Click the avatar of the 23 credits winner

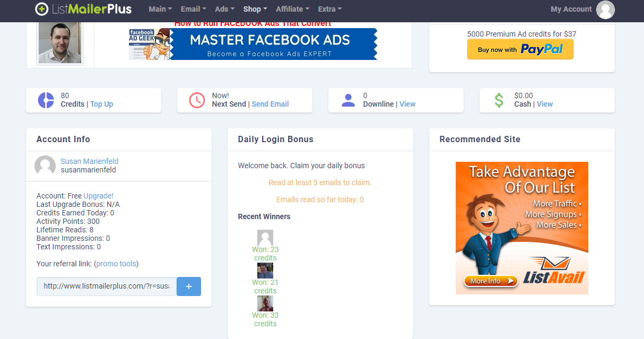click(265, 238)
